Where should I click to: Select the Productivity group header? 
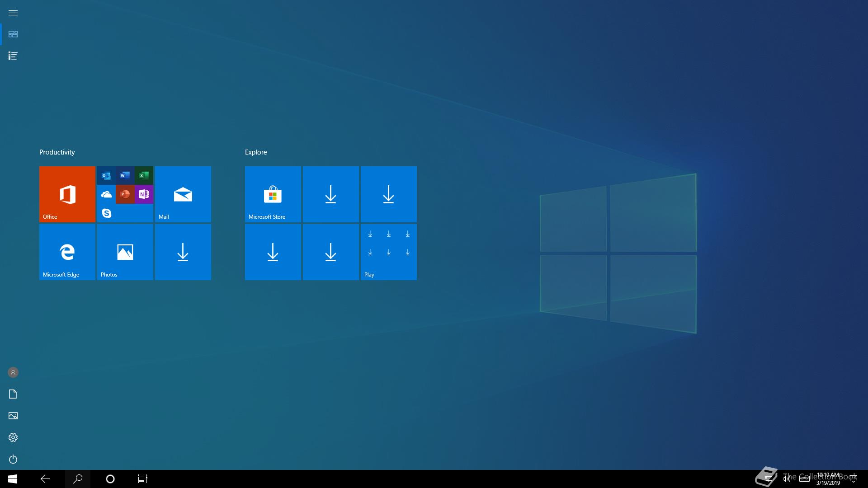click(x=57, y=152)
